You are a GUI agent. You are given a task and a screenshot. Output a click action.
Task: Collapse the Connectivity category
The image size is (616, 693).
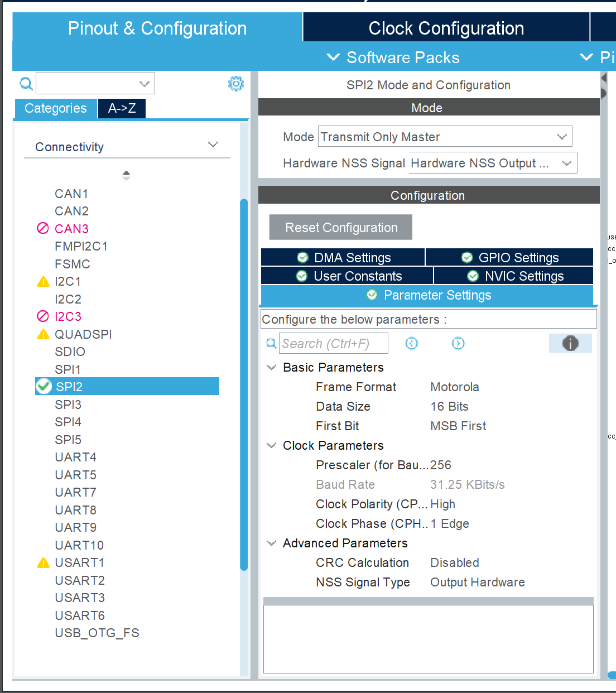click(213, 145)
